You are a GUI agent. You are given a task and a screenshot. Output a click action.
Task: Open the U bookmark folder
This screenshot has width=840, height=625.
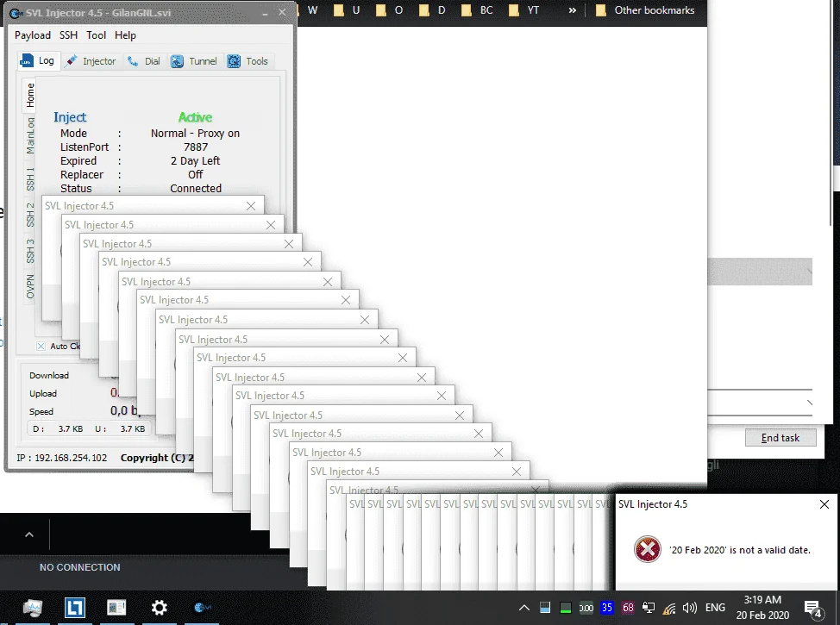[348, 10]
